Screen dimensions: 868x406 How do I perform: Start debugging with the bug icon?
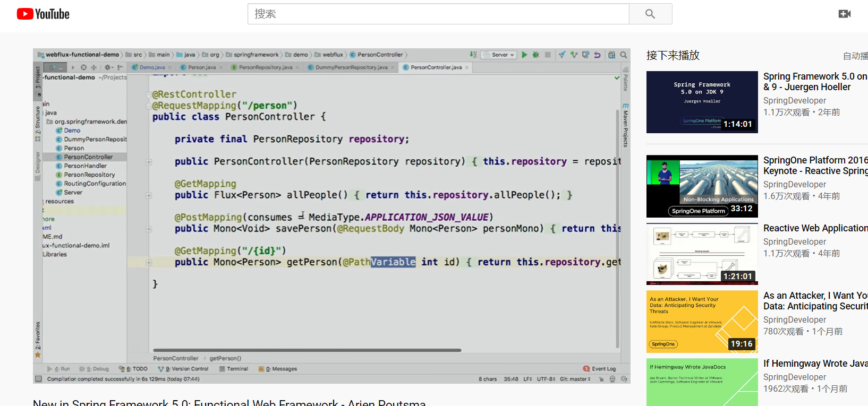pyautogui.click(x=536, y=55)
